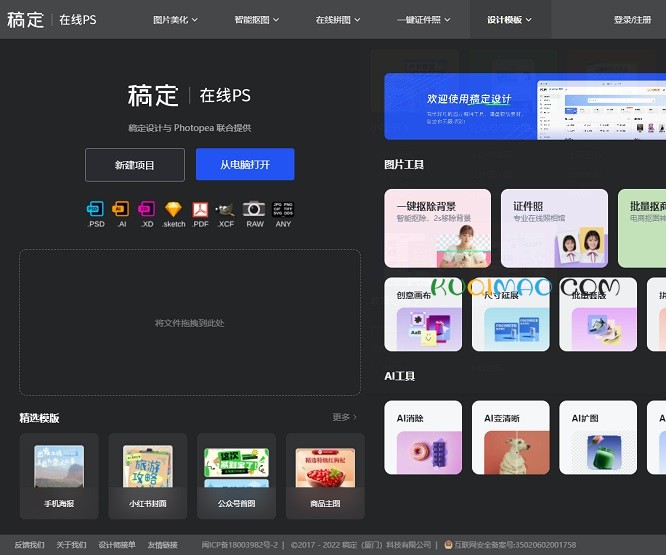Open the AI消除 tool card
The image size is (666, 555).
(x=423, y=437)
